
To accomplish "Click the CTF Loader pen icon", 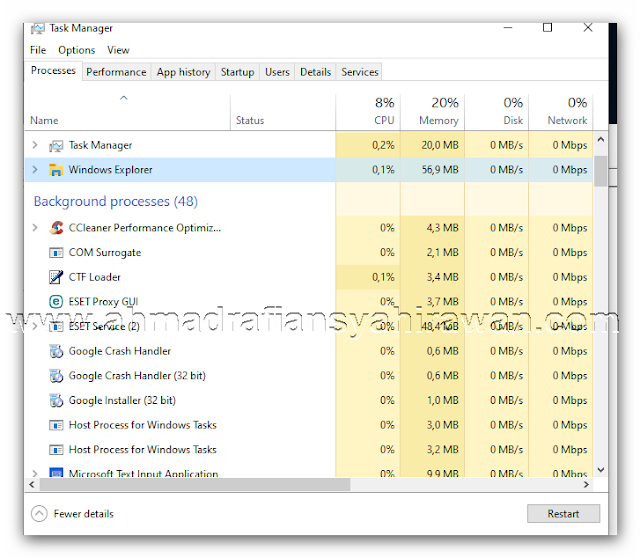I will 56,277.
